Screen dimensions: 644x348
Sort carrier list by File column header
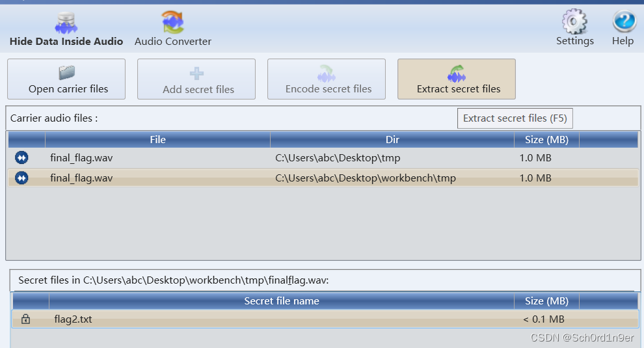tap(157, 140)
